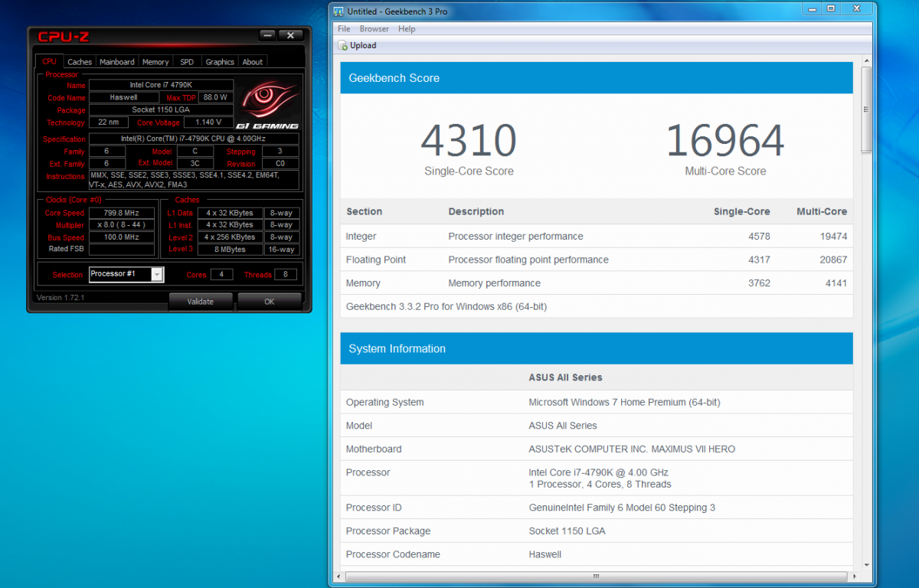Click the Integer multi-core value '19474'

tap(832, 237)
